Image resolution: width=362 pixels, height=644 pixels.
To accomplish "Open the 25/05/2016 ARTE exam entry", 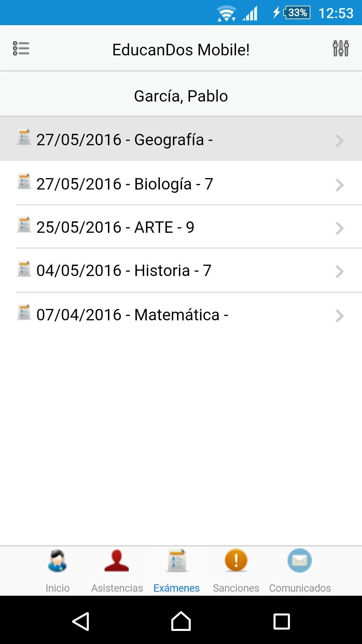I will (x=115, y=227).
